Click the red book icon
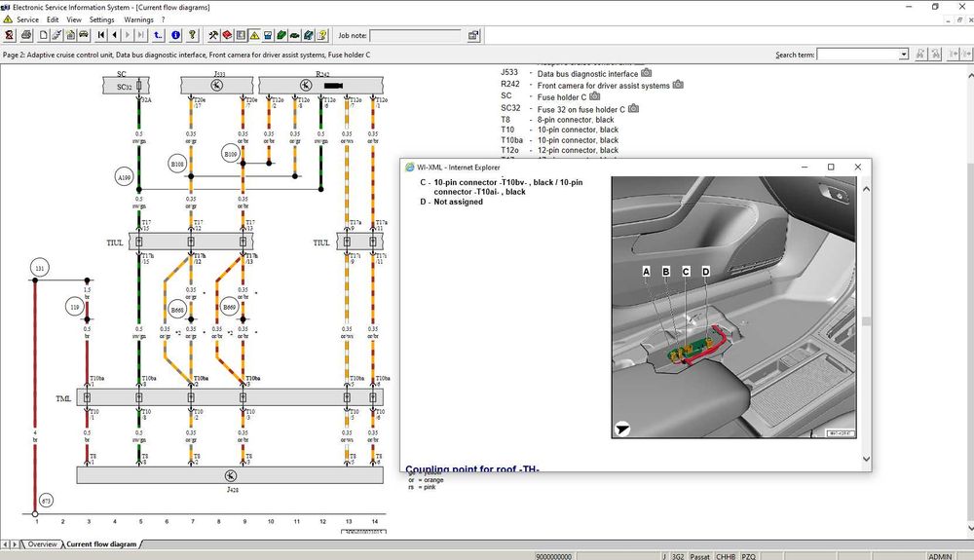 [227, 35]
